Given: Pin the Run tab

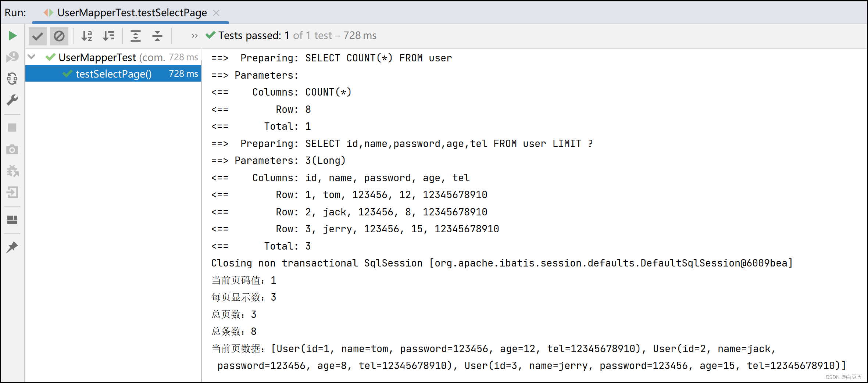Looking at the screenshot, I should point(12,247).
